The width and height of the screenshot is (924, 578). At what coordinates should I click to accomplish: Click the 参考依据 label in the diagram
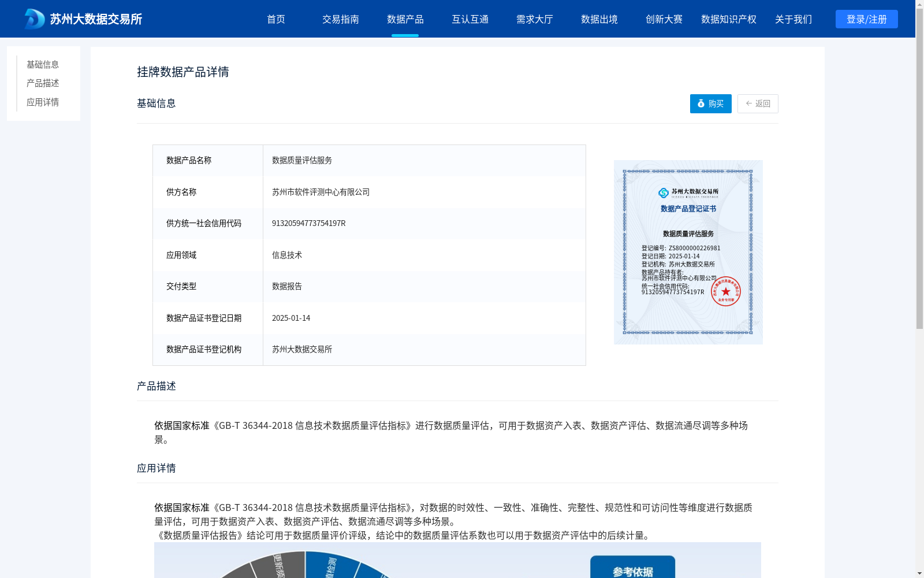point(633,571)
